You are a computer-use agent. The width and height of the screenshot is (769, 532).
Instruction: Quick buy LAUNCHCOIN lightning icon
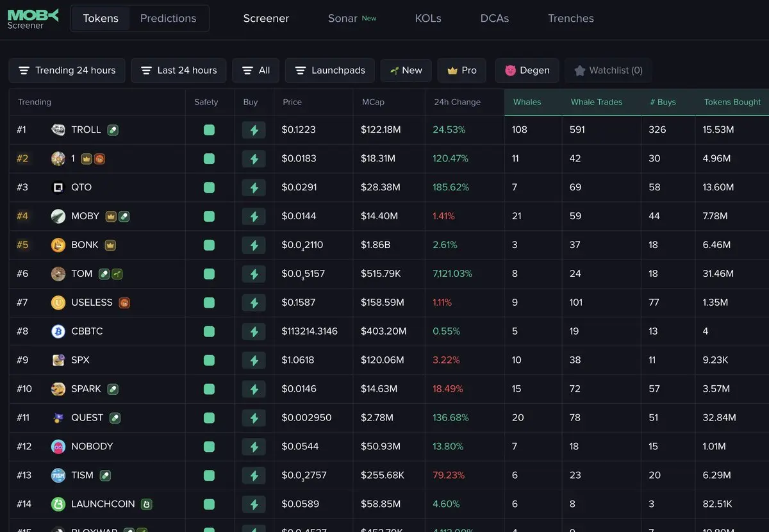[254, 505]
